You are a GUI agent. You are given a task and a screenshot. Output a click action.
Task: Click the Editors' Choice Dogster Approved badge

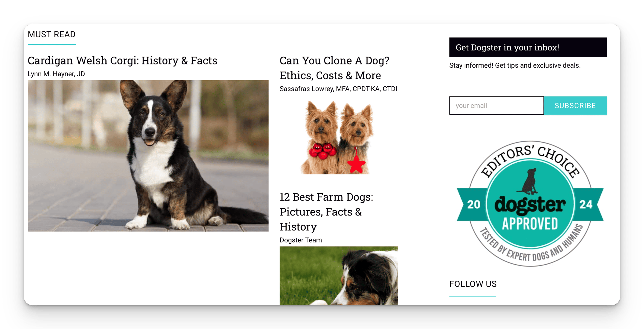(530, 203)
